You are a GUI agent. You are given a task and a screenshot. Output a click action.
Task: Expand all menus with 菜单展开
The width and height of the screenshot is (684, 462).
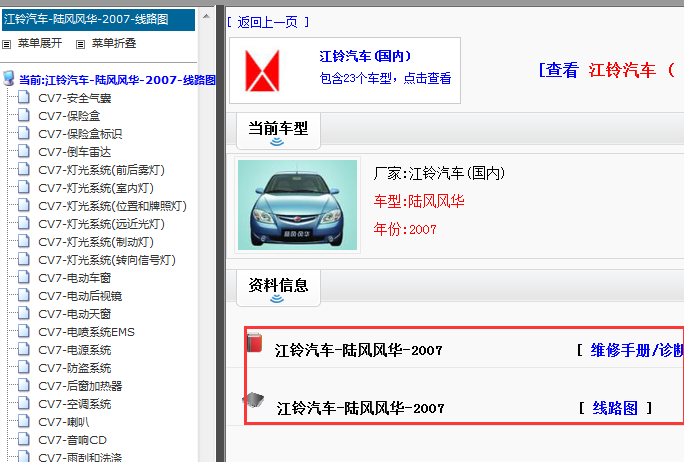tap(40, 43)
